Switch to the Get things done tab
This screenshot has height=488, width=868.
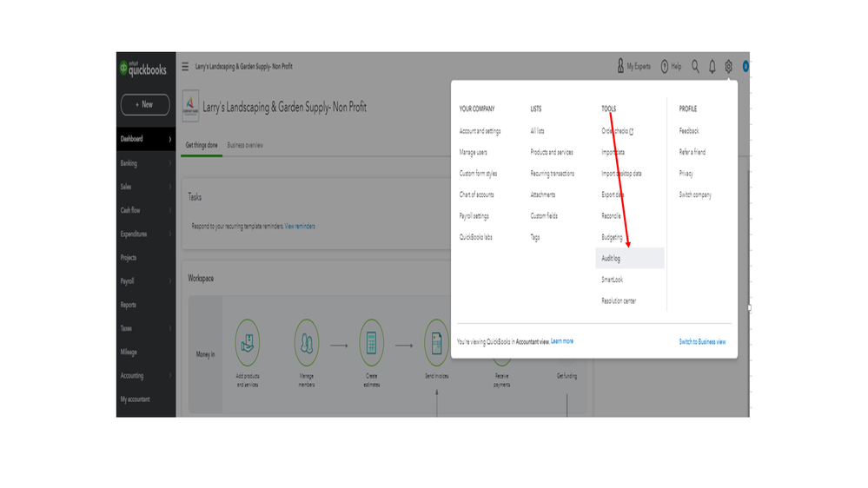tap(202, 145)
